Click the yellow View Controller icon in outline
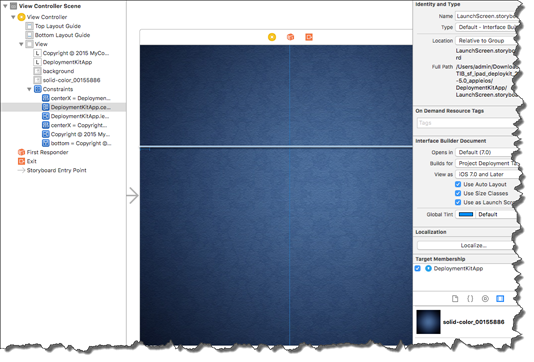 click(21, 17)
